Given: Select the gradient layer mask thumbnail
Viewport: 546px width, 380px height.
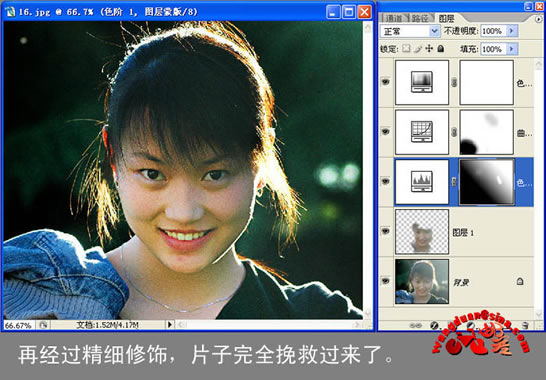Looking at the screenshot, I should point(486,182).
